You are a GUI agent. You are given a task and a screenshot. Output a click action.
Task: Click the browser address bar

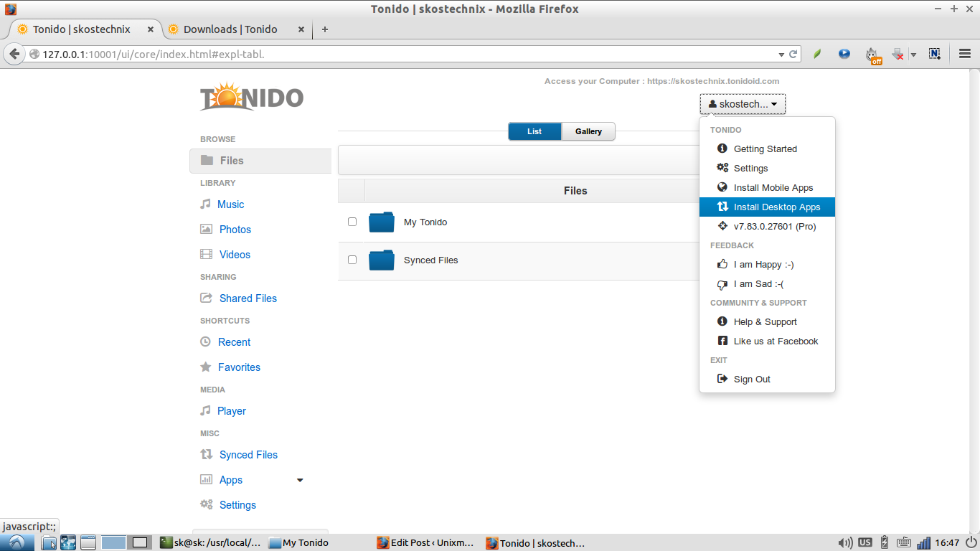[409, 54]
